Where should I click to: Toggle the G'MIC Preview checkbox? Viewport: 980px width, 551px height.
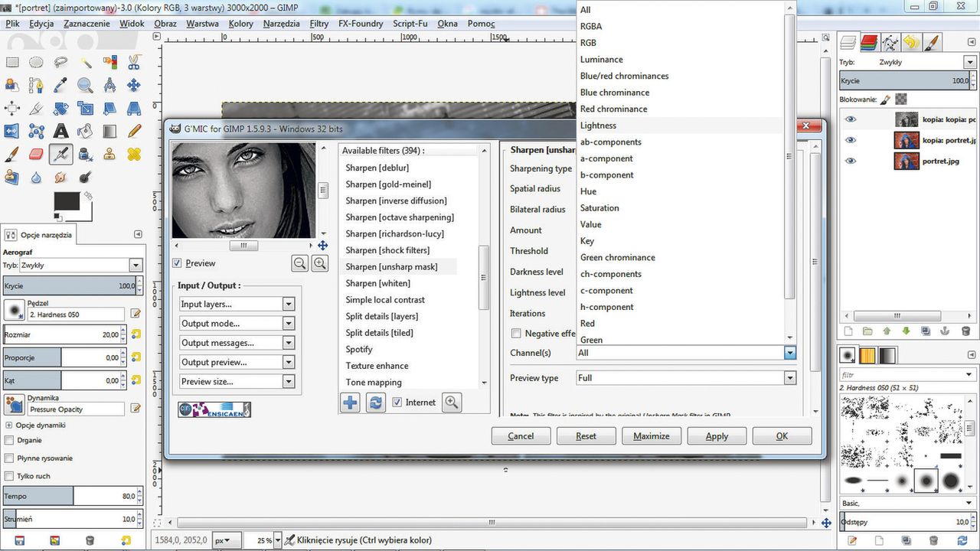[x=177, y=263]
